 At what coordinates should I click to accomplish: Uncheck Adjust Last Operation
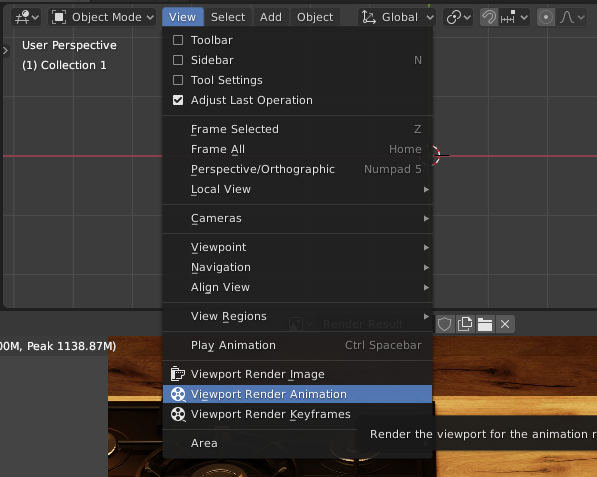(178, 100)
